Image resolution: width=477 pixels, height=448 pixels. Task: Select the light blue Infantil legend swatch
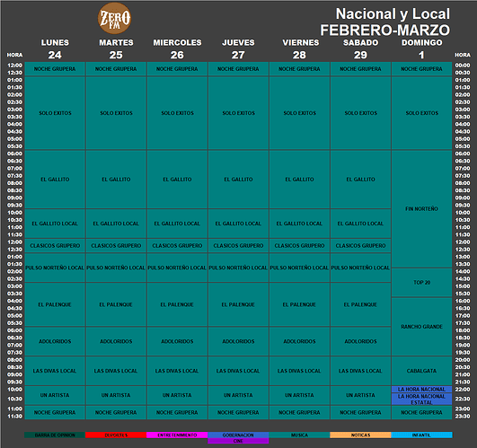(x=421, y=435)
